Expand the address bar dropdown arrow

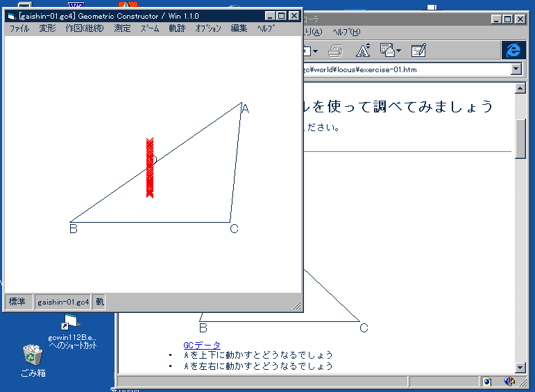pos(516,69)
